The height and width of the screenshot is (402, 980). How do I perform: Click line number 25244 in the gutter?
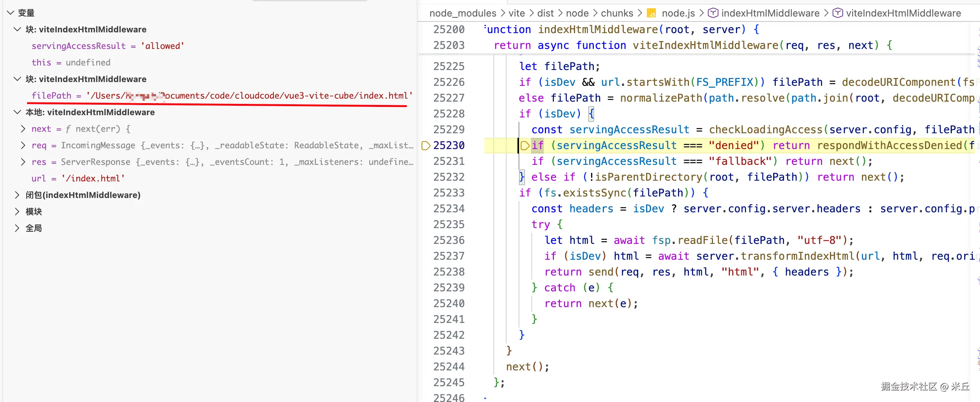449,367
